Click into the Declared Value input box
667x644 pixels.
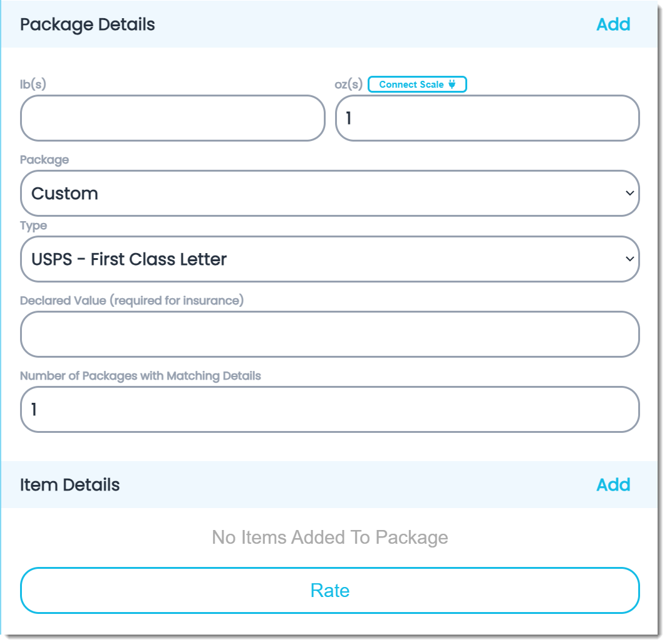pyautogui.click(x=330, y=335)
